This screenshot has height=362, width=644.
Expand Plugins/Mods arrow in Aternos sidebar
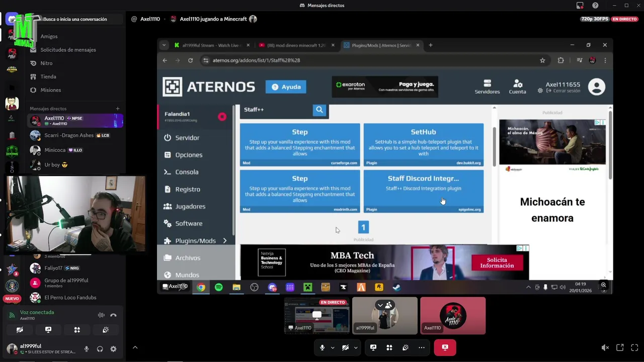pos(225,241)
